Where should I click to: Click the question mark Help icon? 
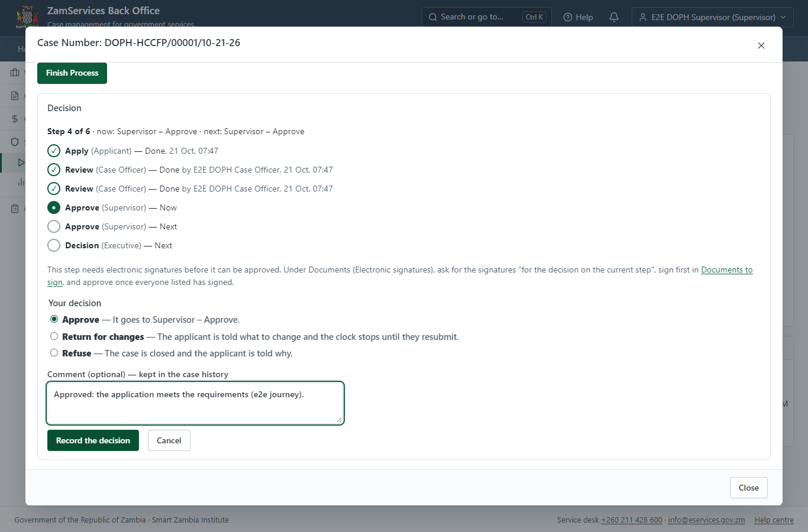tap(568, 17)
